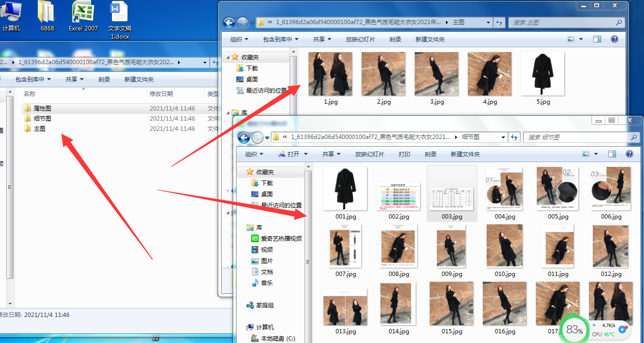The width and height of the screenshot is (644, 343).
Task: Click the 搜索 主图 search field
Action: tap(567, 22)
